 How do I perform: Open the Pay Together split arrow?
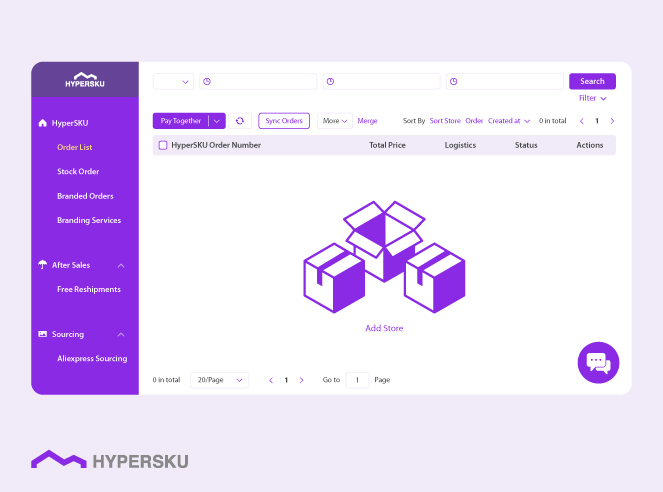[217, 121]
